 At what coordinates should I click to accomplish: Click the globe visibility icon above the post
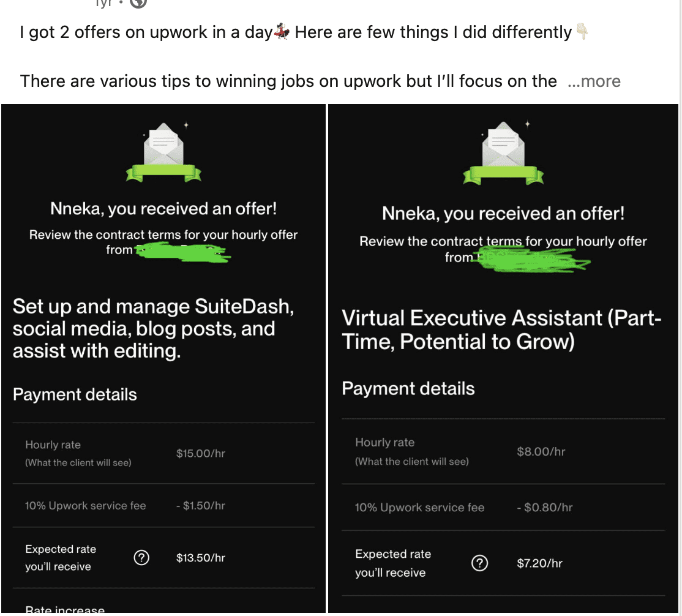click(138, 3)
